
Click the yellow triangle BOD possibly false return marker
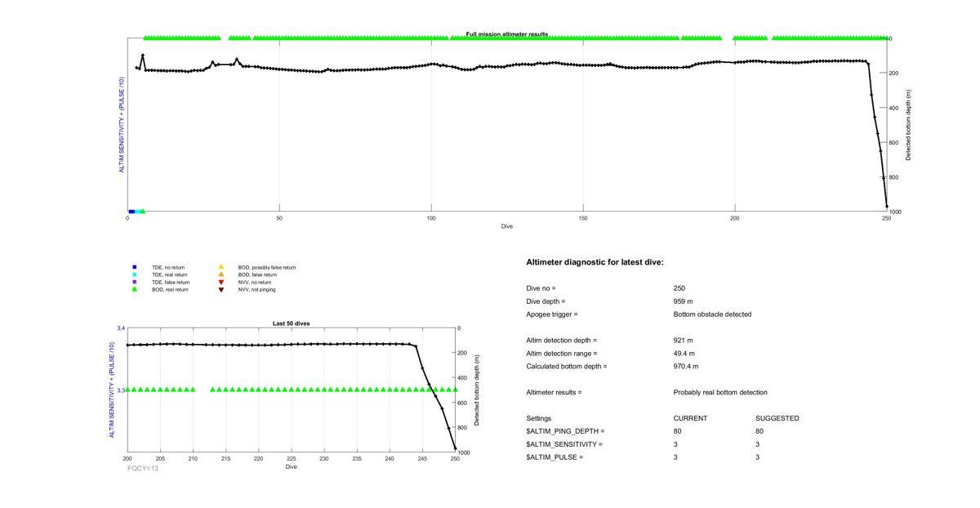(x=220, y=267)
